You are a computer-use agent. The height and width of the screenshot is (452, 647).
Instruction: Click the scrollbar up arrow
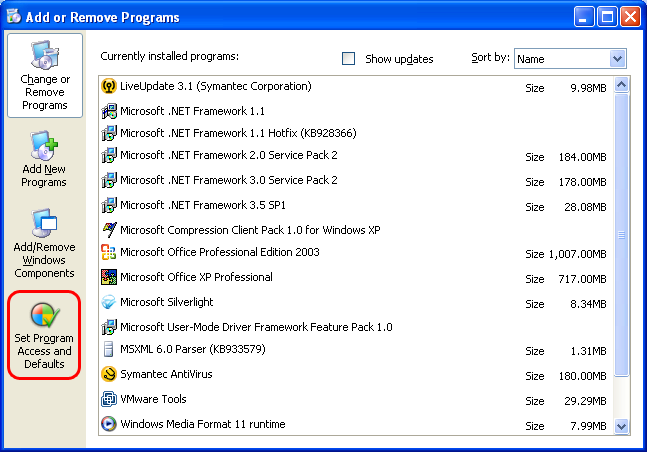(621, 85)
